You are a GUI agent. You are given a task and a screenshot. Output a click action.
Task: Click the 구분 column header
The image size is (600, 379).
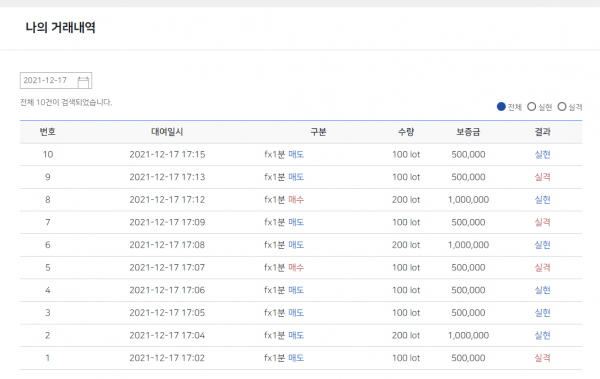click(x=318, y=132)
